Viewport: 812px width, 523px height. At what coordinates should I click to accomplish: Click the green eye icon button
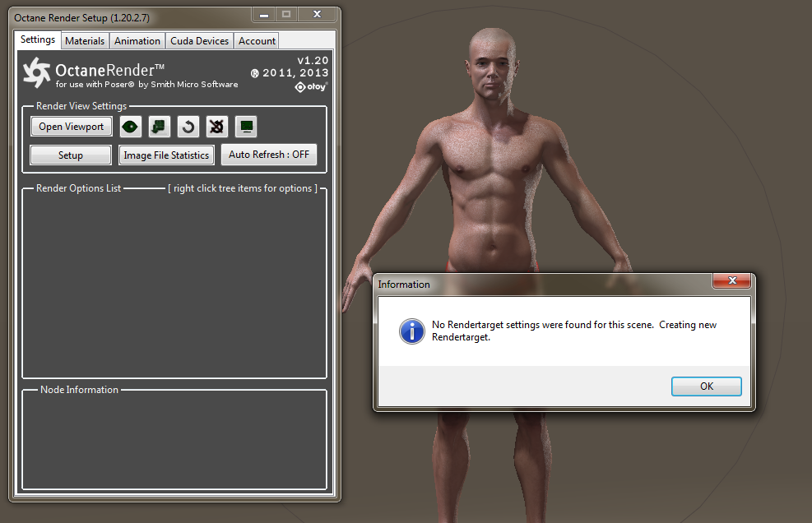point(131,127)
